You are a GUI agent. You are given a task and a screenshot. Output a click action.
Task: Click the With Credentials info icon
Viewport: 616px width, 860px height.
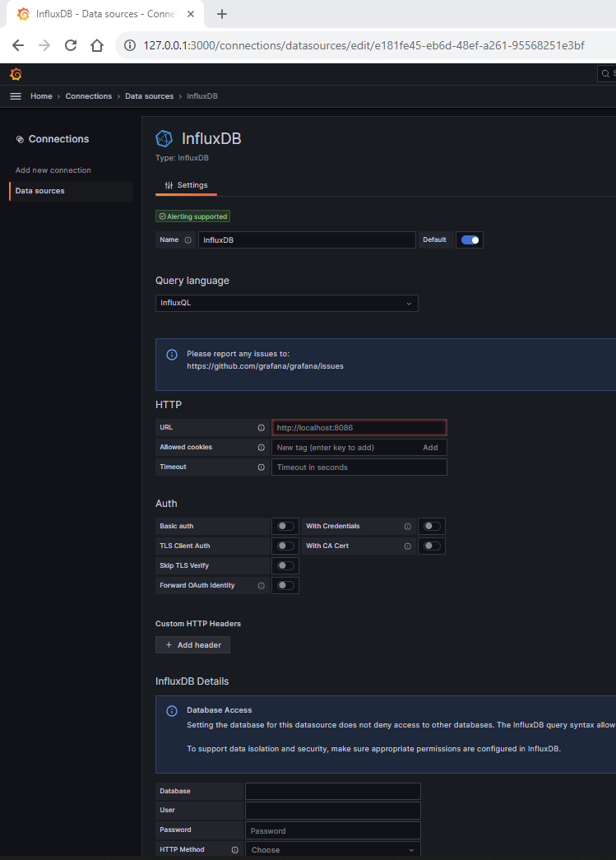tap(408, 527)
